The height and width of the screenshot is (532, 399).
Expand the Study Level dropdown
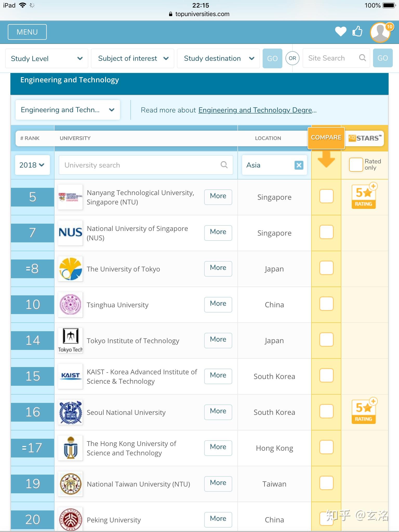[x=47, y=58]
